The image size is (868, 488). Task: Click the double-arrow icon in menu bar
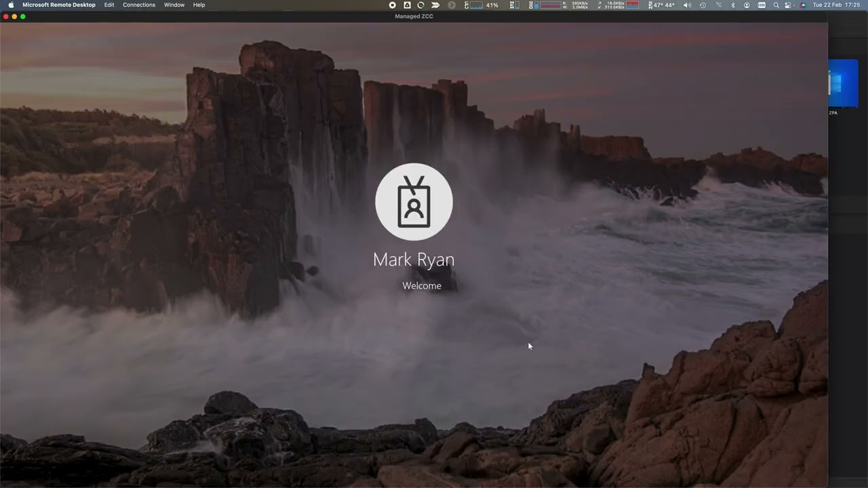pyautogui.click(x=436, y=5)
